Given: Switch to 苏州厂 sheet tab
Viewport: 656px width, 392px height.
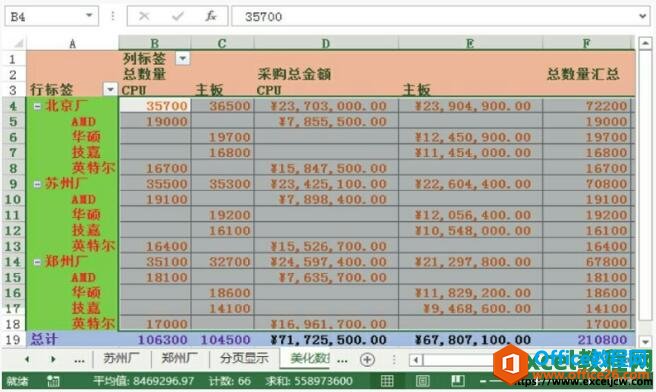Looking at the screenshot, I should [121, 359].
